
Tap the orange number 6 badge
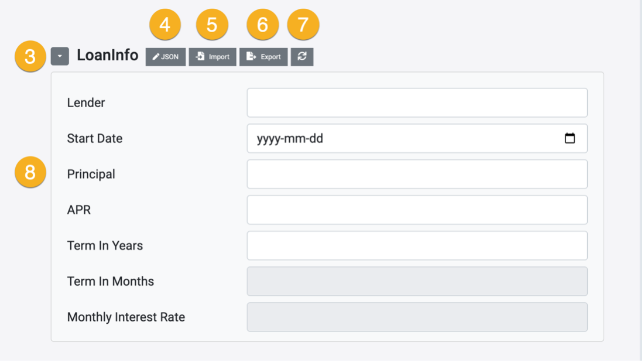tap(263, 25)
